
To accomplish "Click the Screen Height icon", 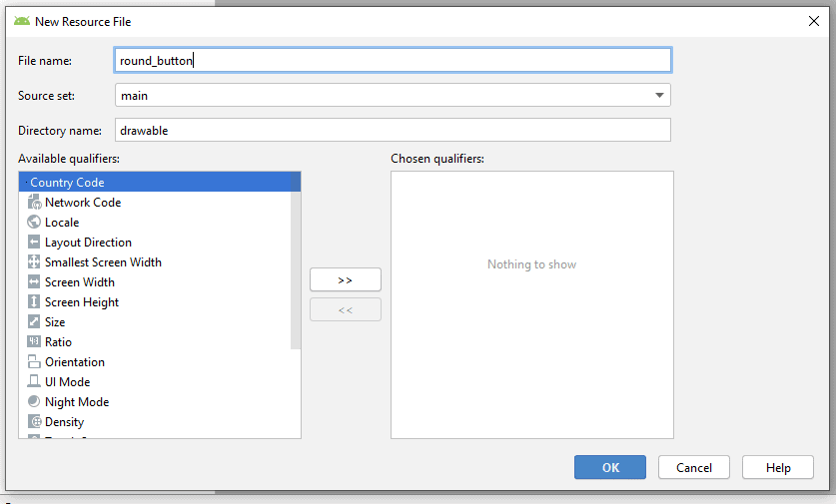I will pos(35,302).
